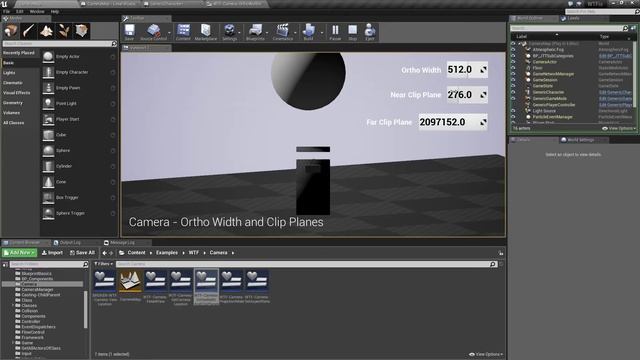Toggle visibility eye of GameNetworkManager
Image resolution: width=640 pixels, height=360 pixels.
[x=513, y=74]
